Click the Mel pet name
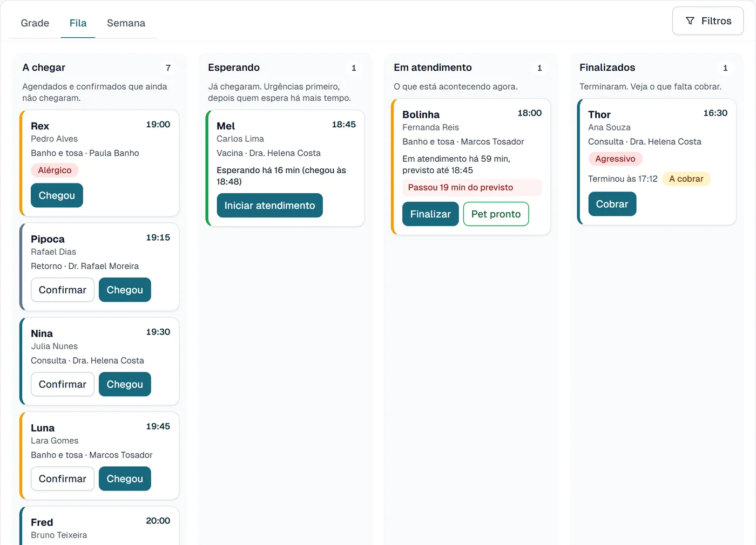Screen dimensions: 756x545 [226, 126]
